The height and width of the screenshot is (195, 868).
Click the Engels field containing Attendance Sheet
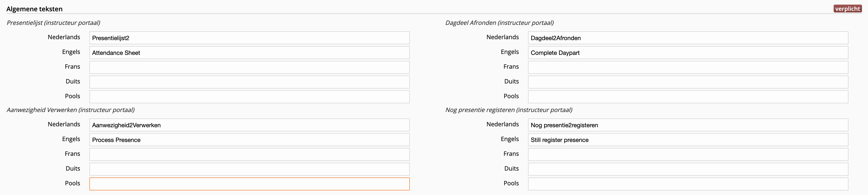coord(249,53)
